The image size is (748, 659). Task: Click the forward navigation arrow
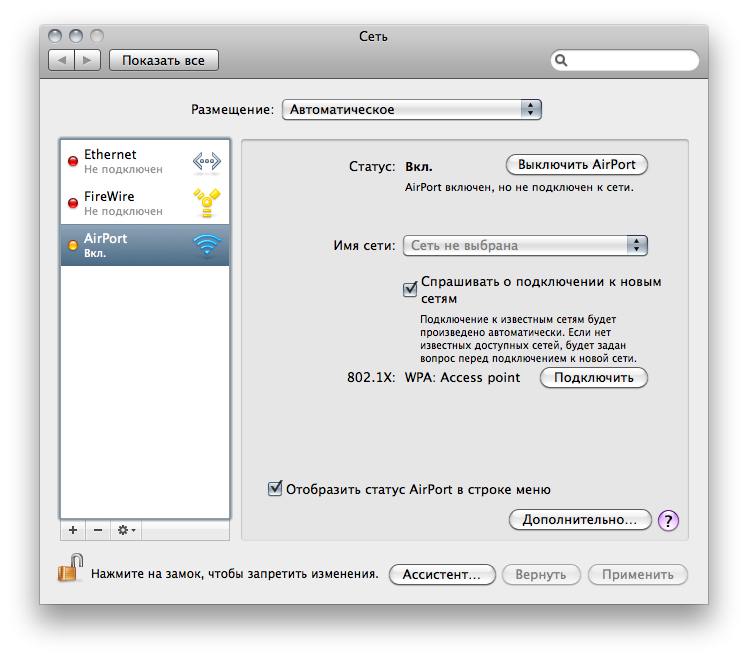pos(87,60)
